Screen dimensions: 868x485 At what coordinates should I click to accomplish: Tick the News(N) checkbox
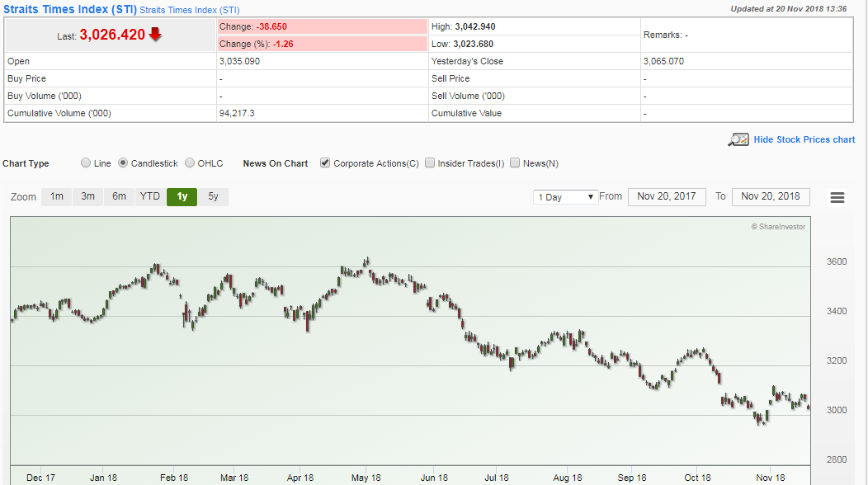pyautogui.click(x=515, y=163)
